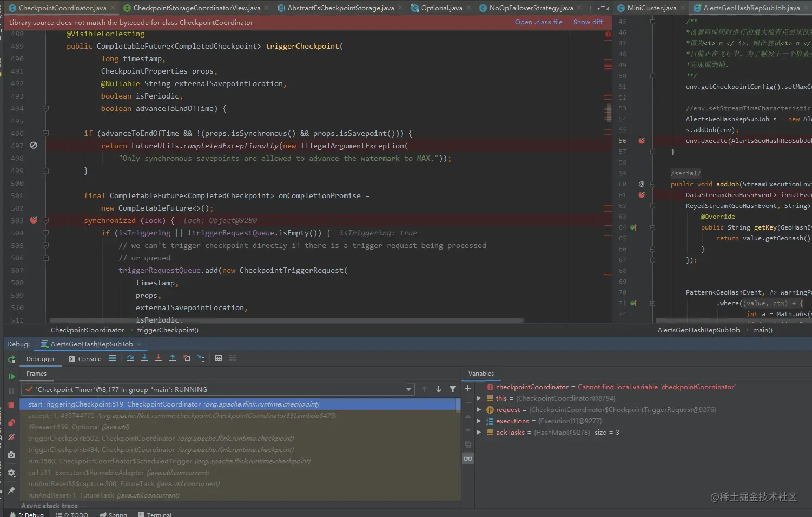Toggle breakpoint at line 503
Screen dimensions: 812x517
point(34,220)
